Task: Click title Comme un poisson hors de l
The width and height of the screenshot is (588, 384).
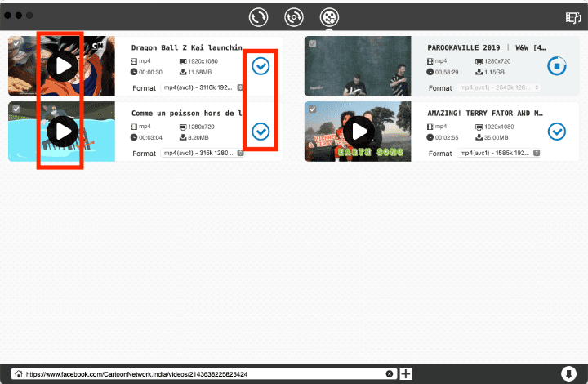Action: coord(187,113)
